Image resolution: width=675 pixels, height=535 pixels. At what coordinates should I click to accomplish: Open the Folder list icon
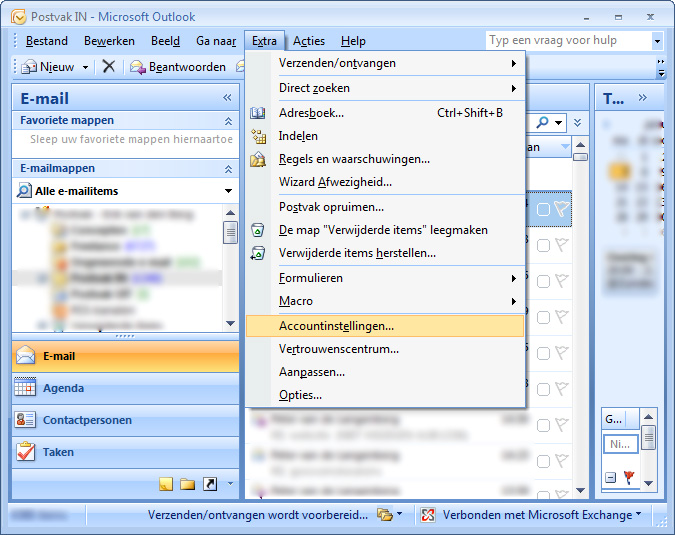pos(187,484)
